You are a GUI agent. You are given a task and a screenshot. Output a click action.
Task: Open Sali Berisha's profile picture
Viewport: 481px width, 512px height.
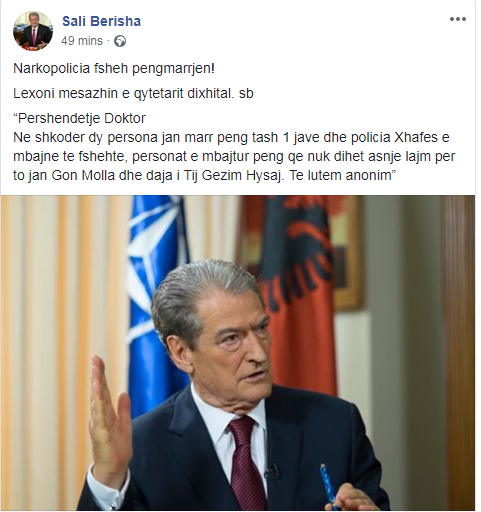[33, 31]
